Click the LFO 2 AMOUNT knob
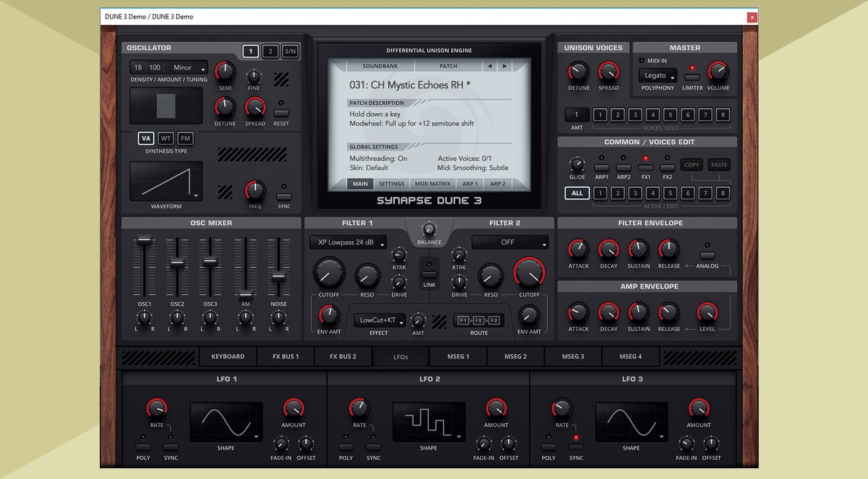 click(496, 409)
